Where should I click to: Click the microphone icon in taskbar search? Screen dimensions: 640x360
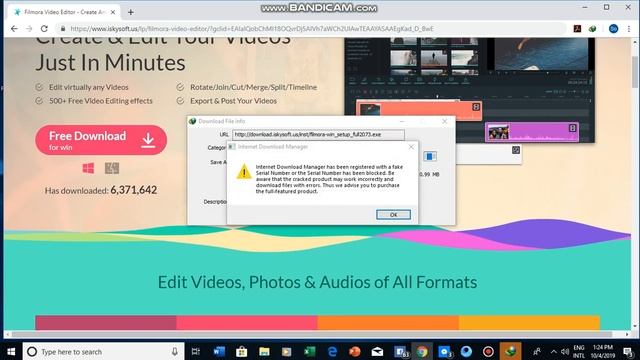pos(175,351)
